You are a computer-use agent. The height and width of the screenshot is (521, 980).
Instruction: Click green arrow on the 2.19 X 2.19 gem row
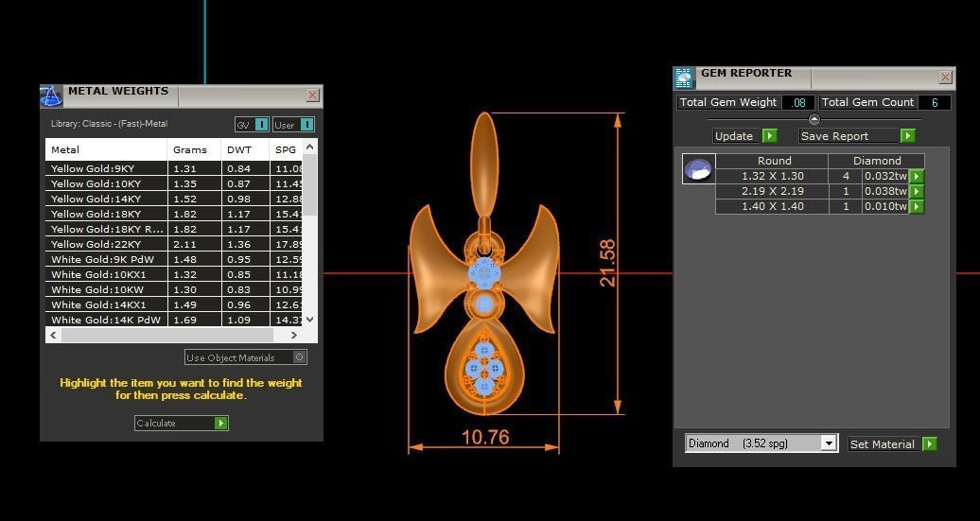click(x=917, y=191)
